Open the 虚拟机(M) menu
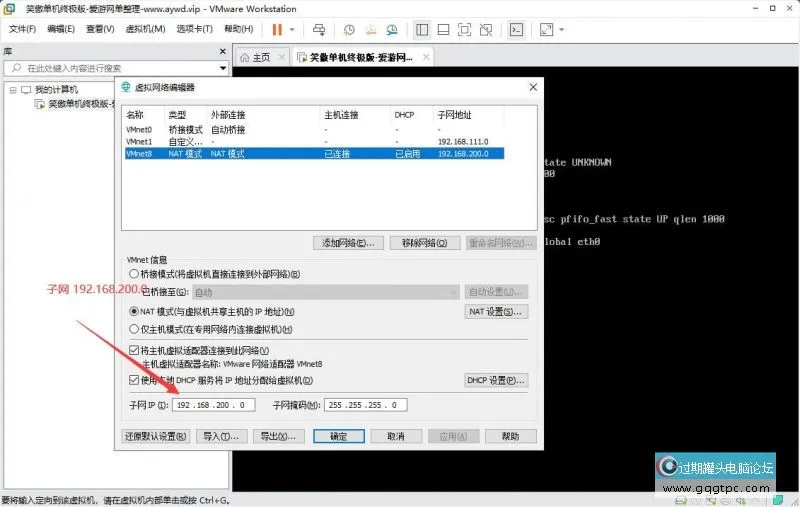 [x=145, y=29]
